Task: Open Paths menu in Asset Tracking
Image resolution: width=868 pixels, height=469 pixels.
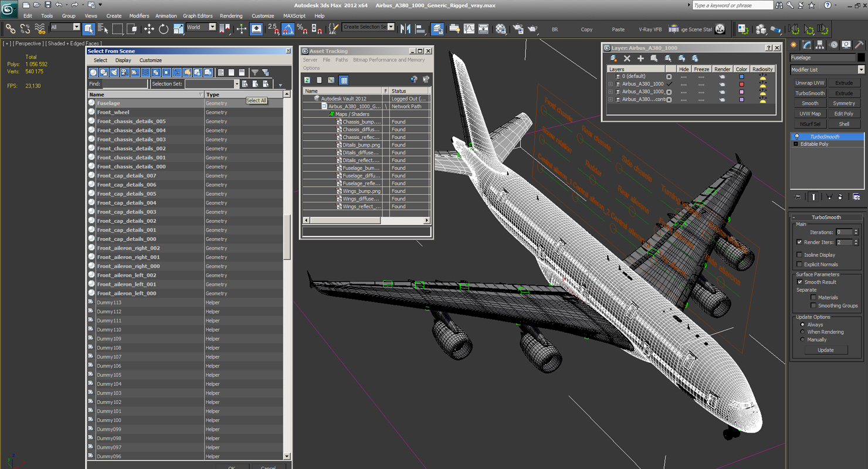Action: pyautogui.click(x=342, y=60)
